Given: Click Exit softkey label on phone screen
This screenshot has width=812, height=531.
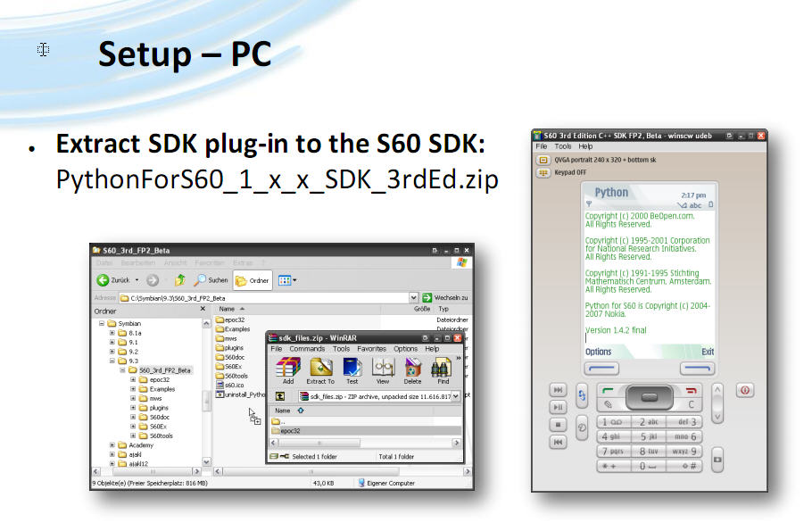Looking at the screenshot, I should click(x=708, y=352).
